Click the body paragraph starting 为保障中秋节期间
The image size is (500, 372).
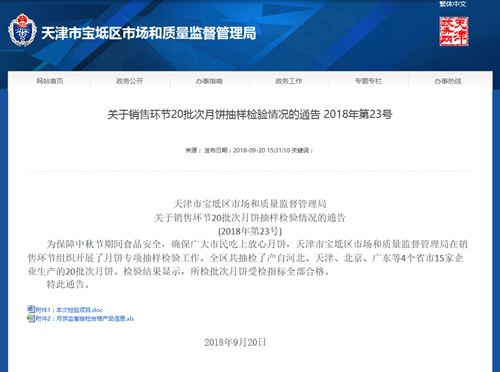(x=247, y=258)
